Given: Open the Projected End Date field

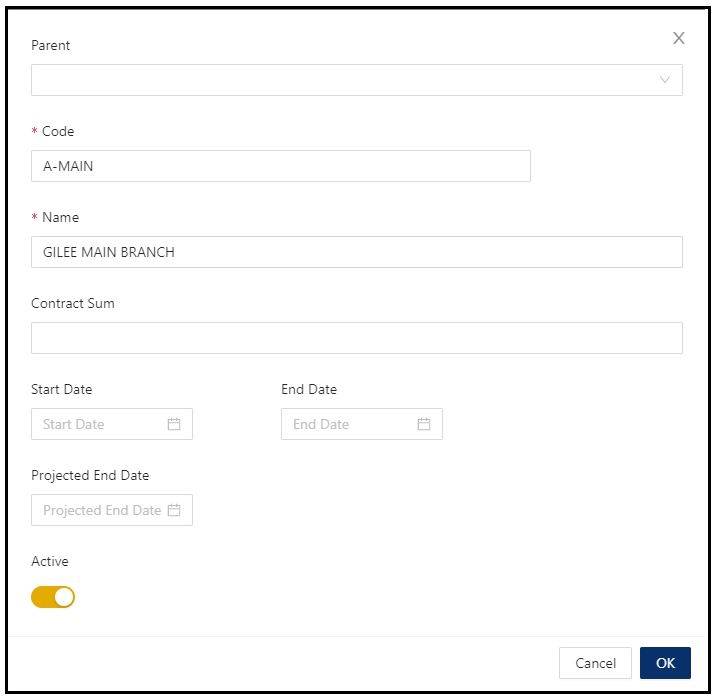Looking at the screenshot, I should [112, 510].
